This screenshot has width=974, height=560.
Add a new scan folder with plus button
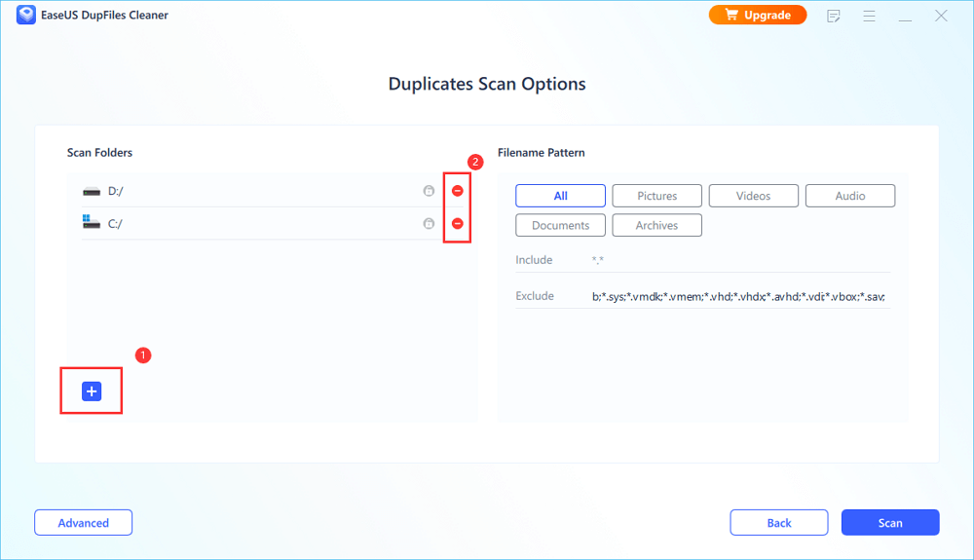(x=92, y=392)
